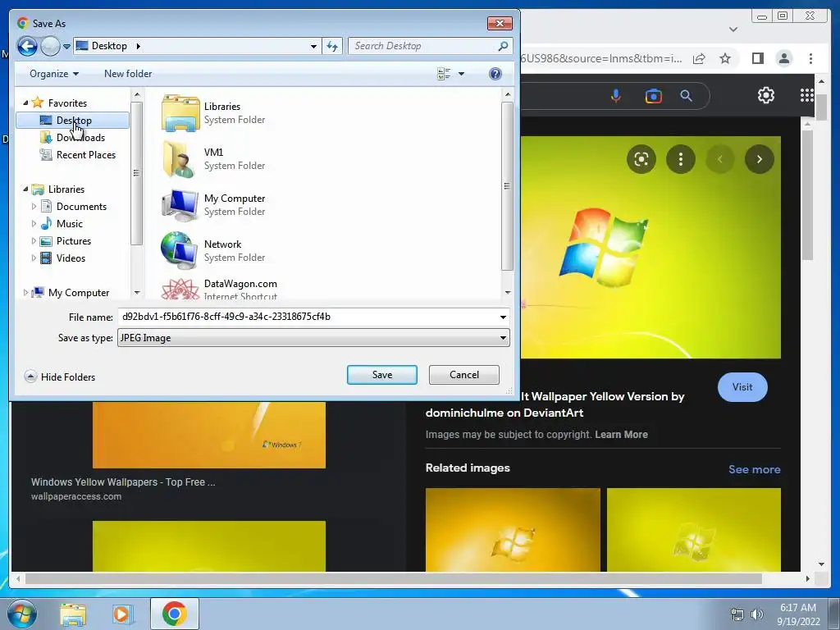Click the Visit button in Chrome
The height and width of the screenshot is (630, 840).
[742, 387]
